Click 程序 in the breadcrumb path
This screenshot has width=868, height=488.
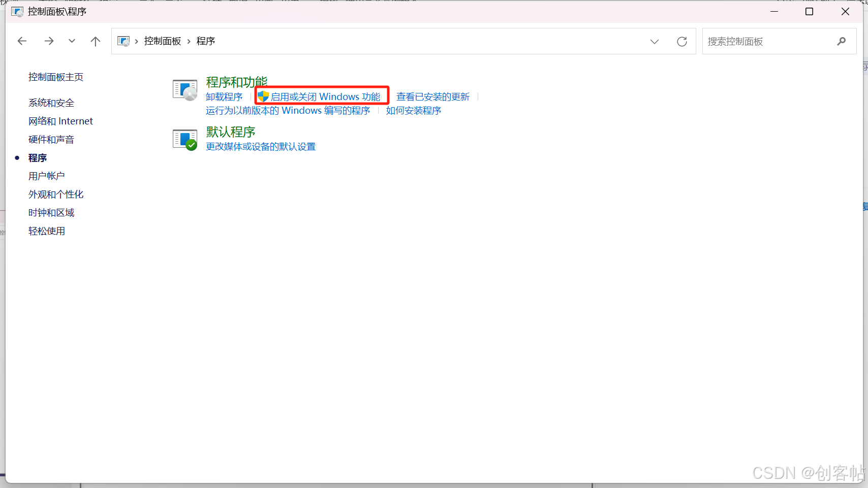click(x=206, y=41)
